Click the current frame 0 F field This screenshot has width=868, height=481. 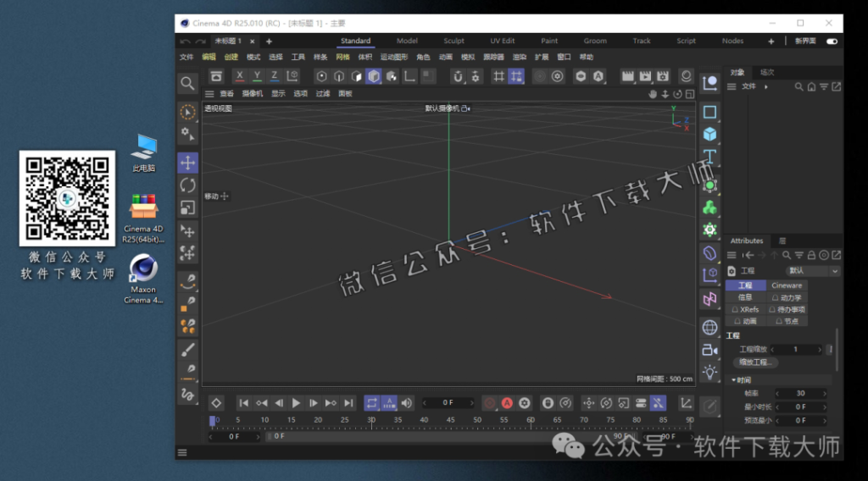pyautogui.click(x=448, y=403)
